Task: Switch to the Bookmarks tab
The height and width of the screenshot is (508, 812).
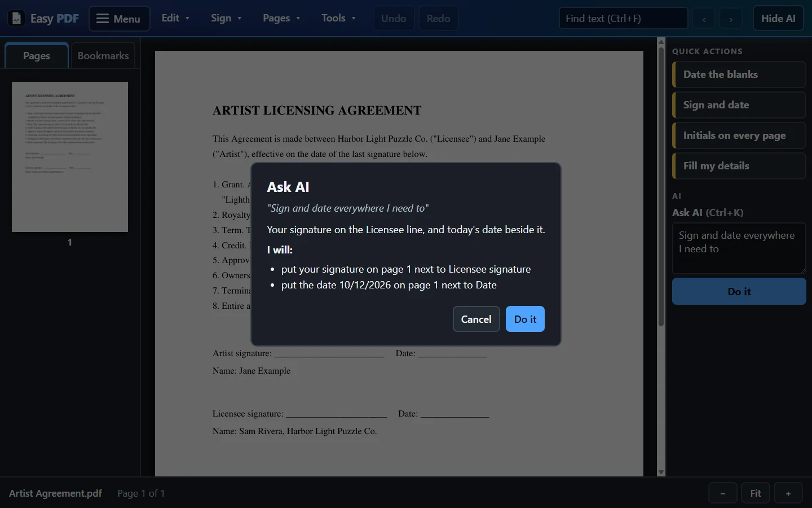Action: 103,55
